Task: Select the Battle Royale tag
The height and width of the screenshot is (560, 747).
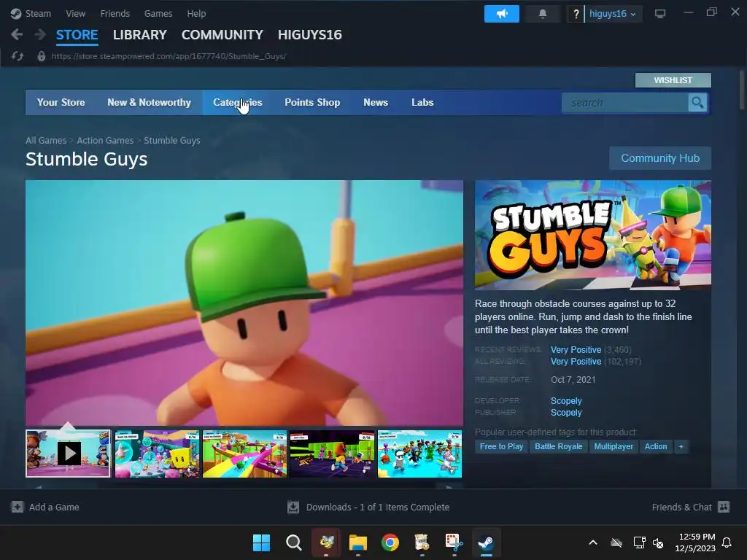Action: tap(558, 447)
